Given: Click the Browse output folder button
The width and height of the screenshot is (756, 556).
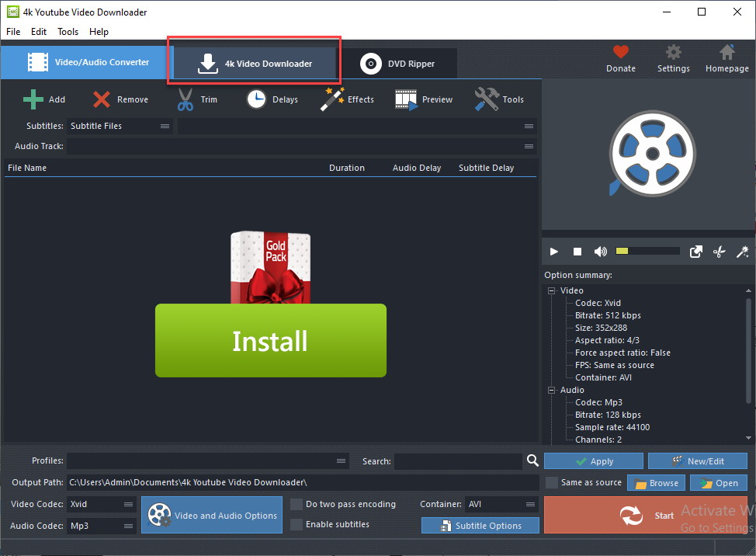Looking at the screenshot, I should pyautogui.click(x=656, y=483).
